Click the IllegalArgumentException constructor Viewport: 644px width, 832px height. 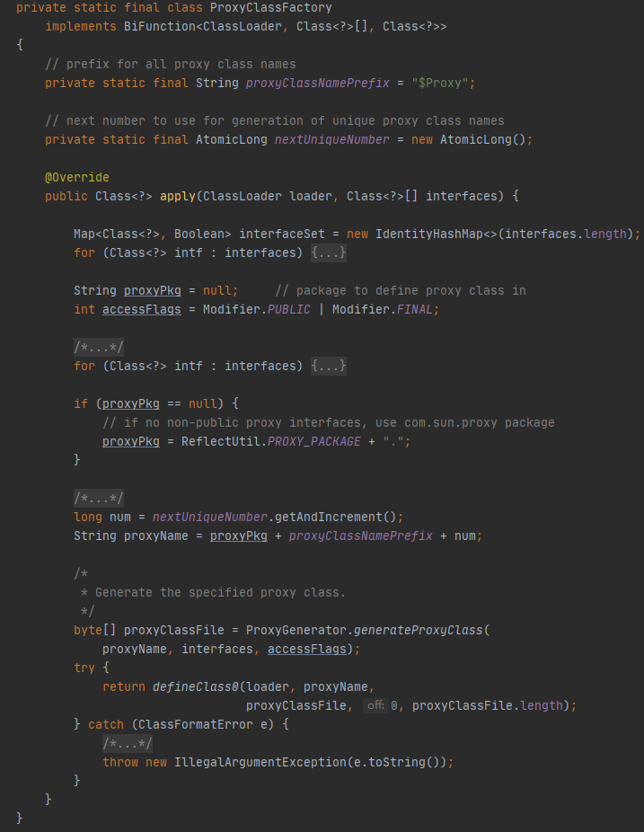click(x=260, y=762)
